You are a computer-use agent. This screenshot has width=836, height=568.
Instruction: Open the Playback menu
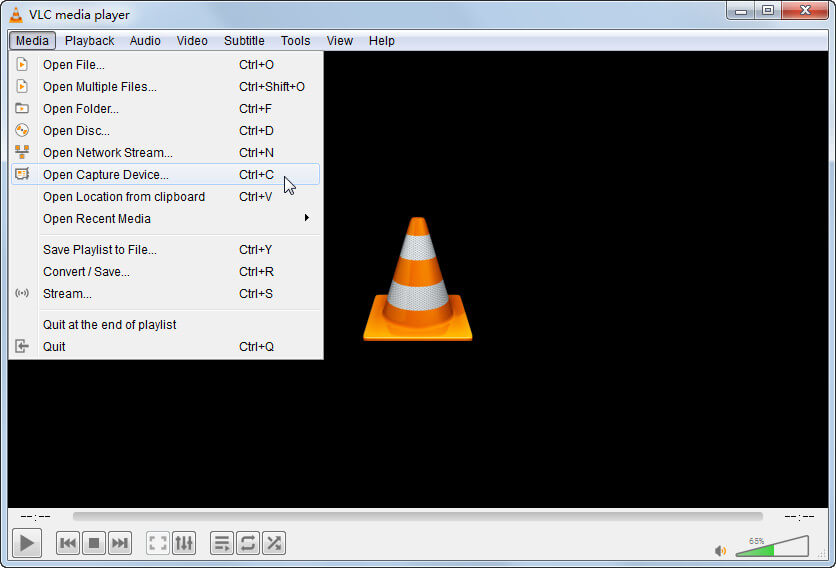90,41
